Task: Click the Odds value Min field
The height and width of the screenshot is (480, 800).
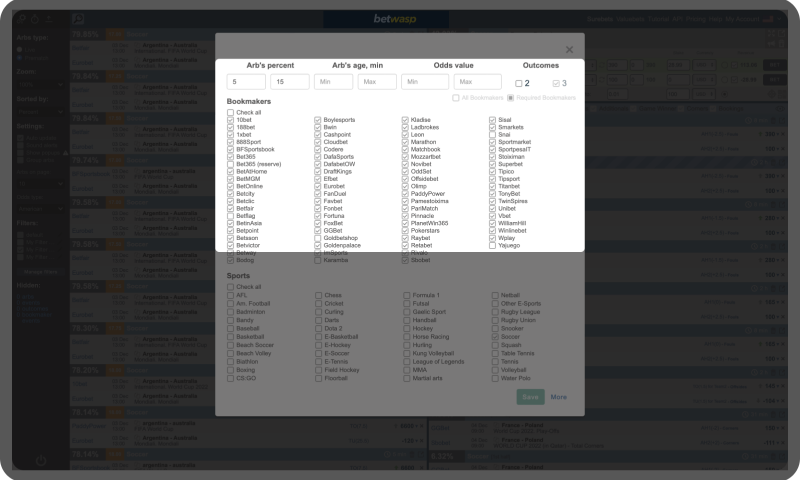Action: point(425,82)
